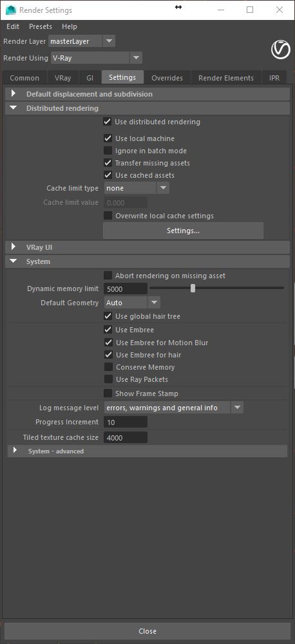Open Cache limit type dropdown
Viewport: 295px width, 644px height.
[137, 188]
